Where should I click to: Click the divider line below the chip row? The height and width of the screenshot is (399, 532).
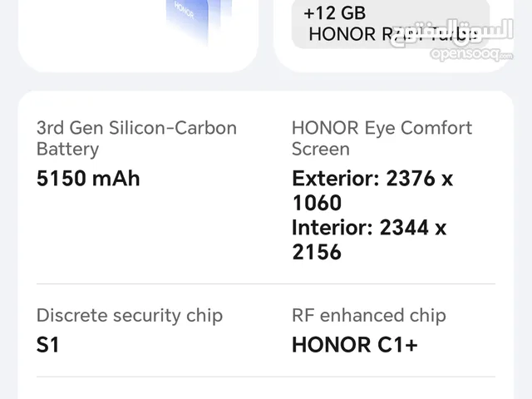point(266,377)
